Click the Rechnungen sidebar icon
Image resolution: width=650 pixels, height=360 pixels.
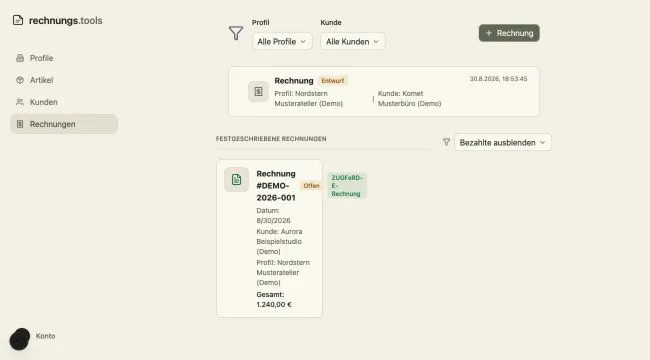click(20, 124)
